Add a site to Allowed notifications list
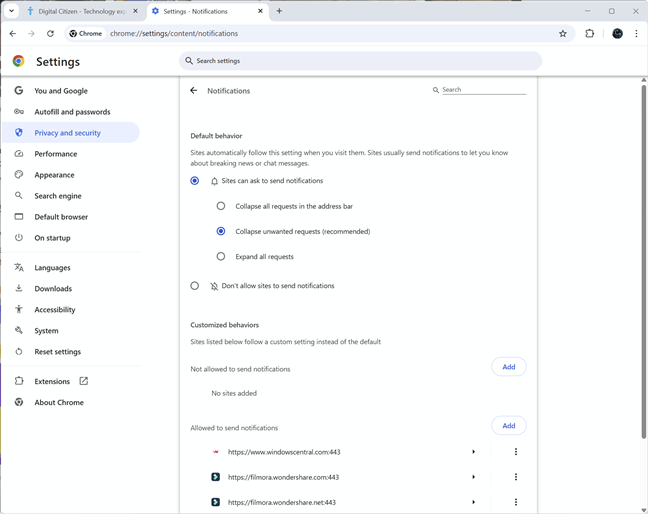The height and width of the screenshot is (514, 648). coord(508,426)
